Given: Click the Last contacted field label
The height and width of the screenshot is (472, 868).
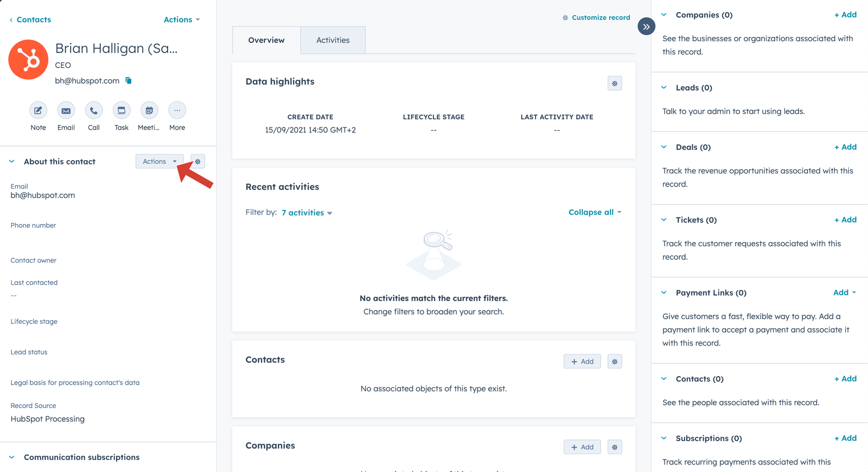Looking at the screenshot, I should coord(34,283).
